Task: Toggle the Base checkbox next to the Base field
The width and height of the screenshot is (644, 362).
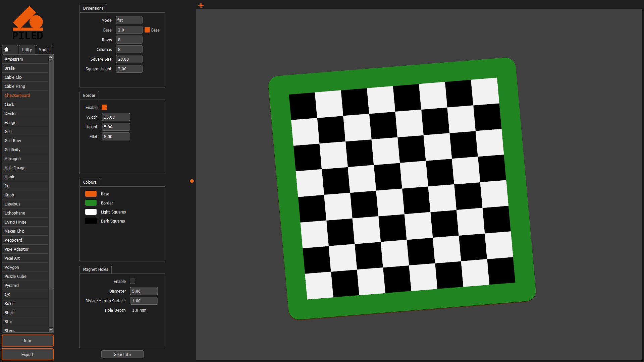Action: [147, 30]
